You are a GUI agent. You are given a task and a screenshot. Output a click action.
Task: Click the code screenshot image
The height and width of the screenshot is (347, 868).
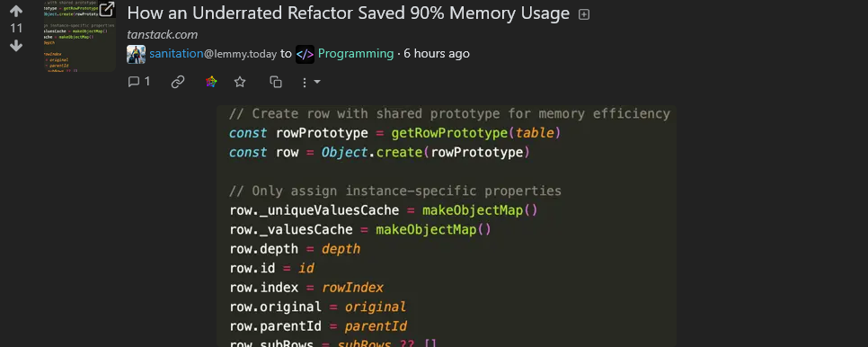[x=447, y=227]
